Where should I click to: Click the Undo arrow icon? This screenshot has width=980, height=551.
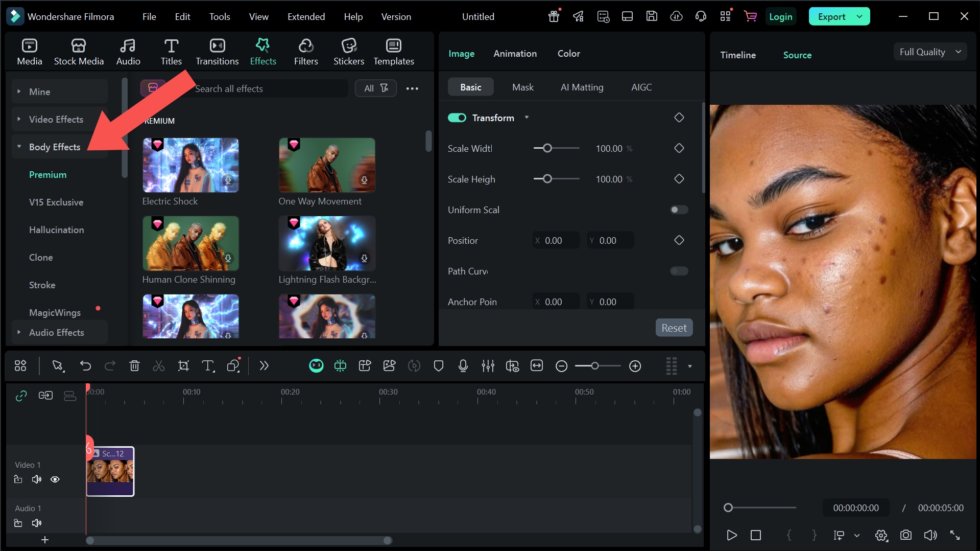(x=85, y=366)
